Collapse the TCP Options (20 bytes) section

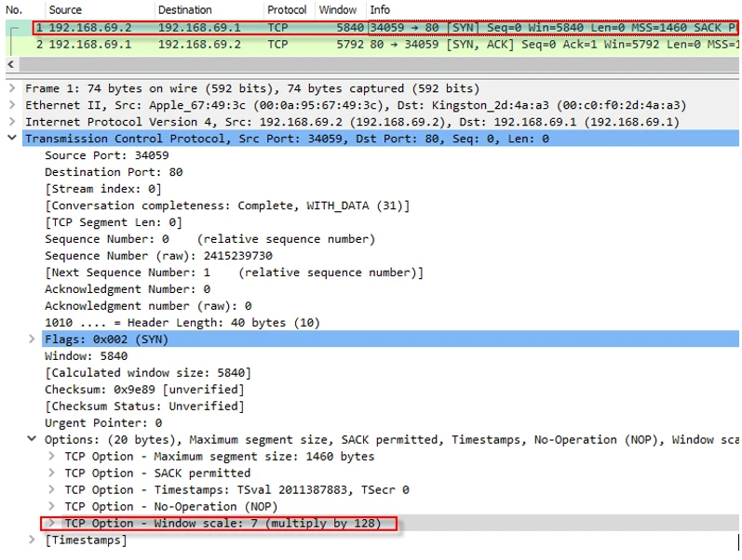pos(33,440)
